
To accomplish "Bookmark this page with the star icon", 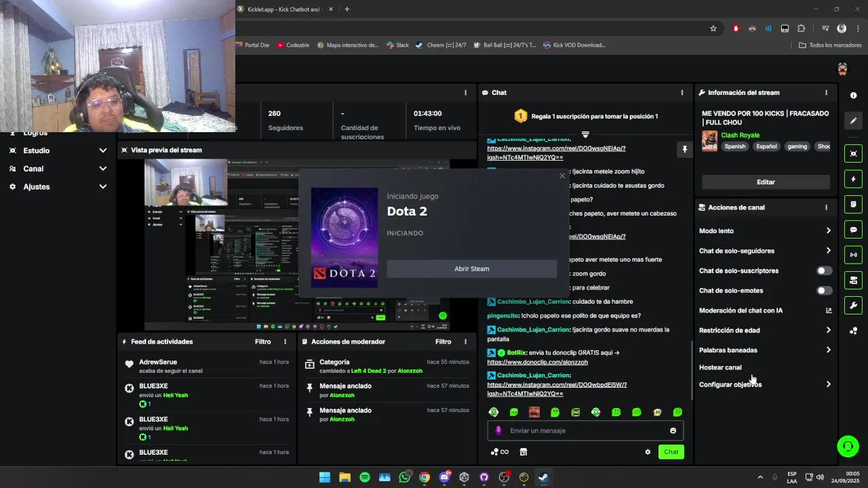I will pyautogui.click(x=713, y=28).
